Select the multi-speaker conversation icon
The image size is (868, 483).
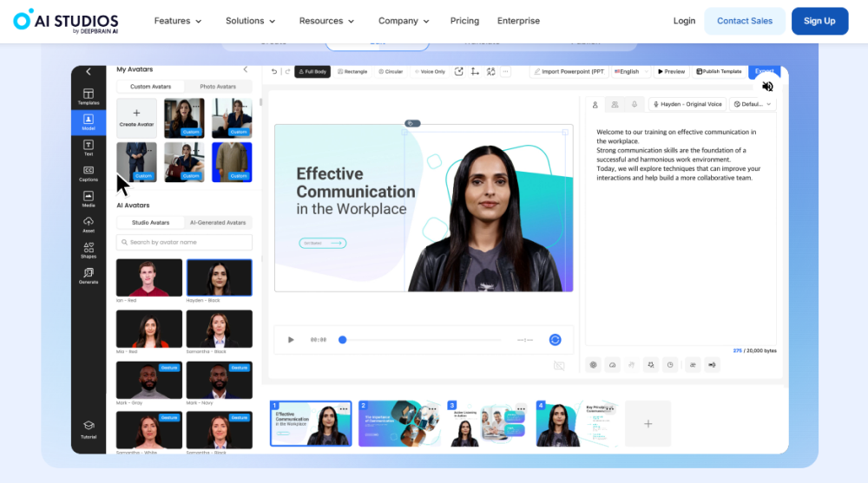pos(615,104)
